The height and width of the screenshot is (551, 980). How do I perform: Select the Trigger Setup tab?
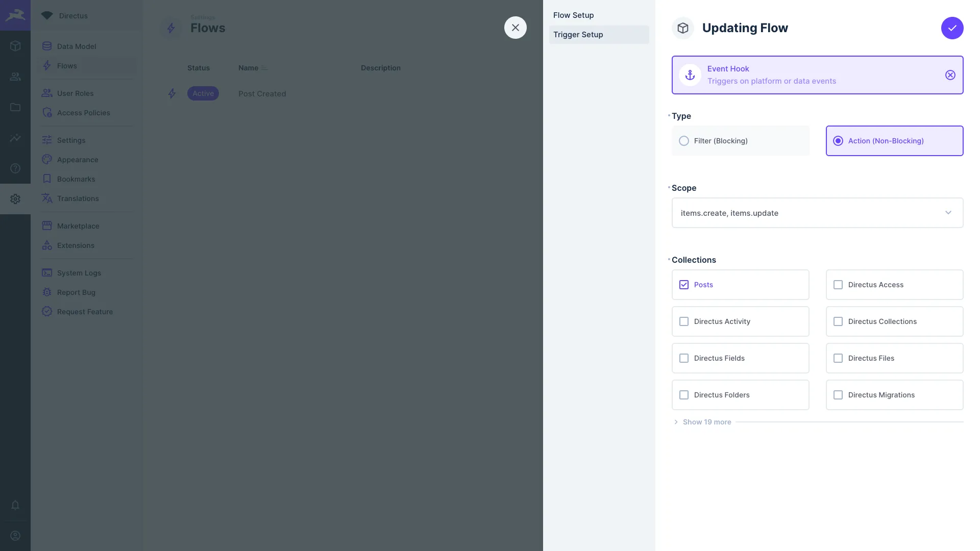pos(578,35)
